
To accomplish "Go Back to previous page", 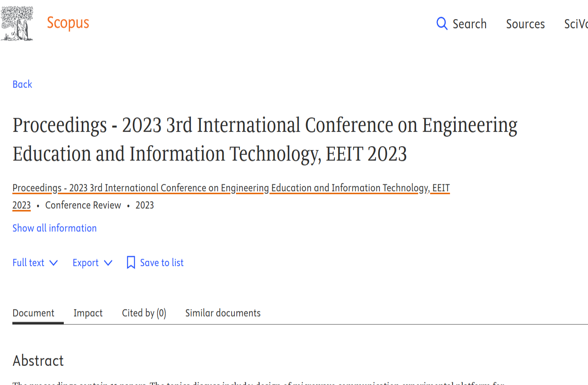I will click(x=22, y=84).
